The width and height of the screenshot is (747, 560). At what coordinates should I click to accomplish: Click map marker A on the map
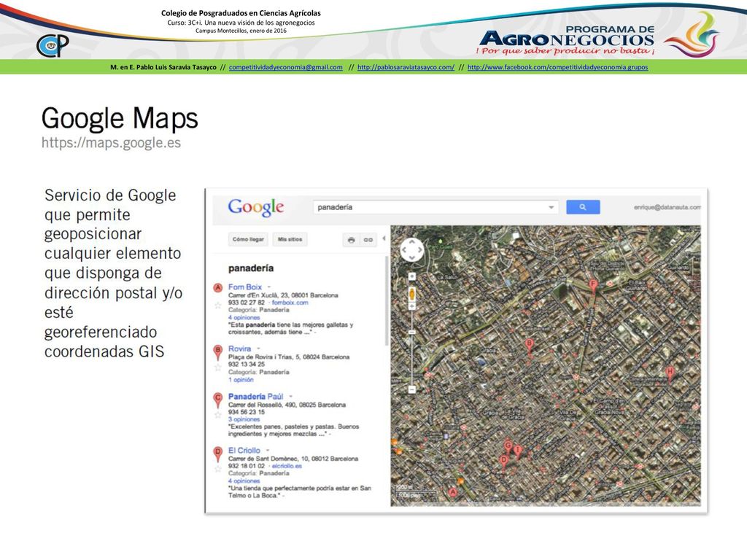point(453,493)
